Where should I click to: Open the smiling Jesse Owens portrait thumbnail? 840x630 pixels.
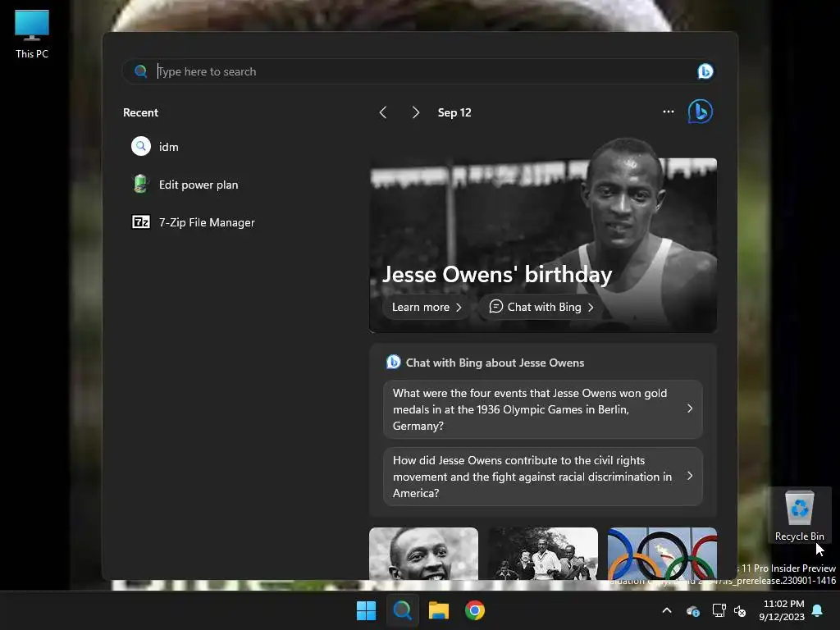click(x=424, y=554)
